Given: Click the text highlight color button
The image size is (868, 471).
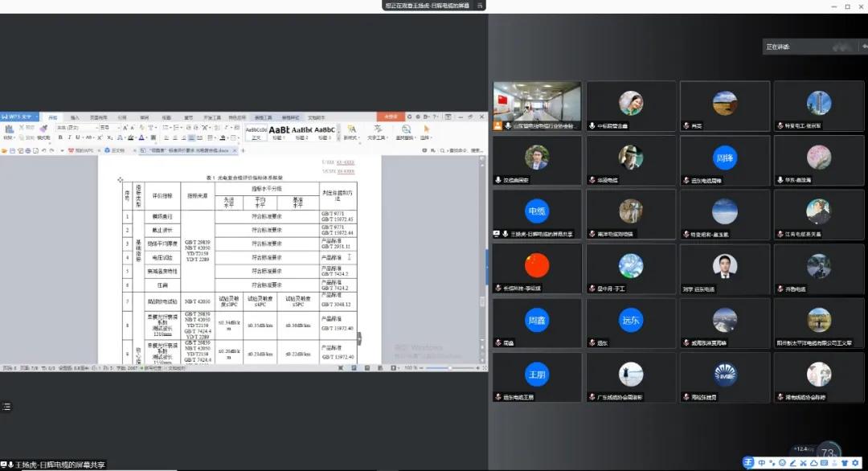Looking at the screenshot, I should point(131,137).
